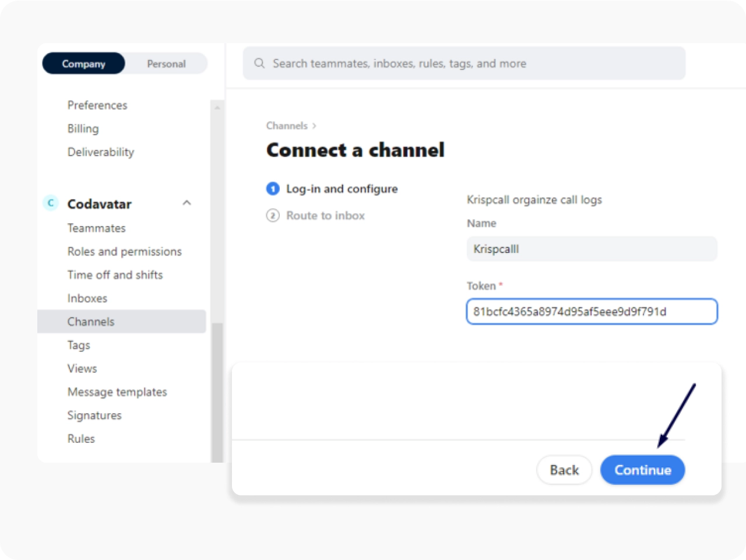Screen dimensions: 746x560
Task: Click the Continue button
Action: coord(643,470)
